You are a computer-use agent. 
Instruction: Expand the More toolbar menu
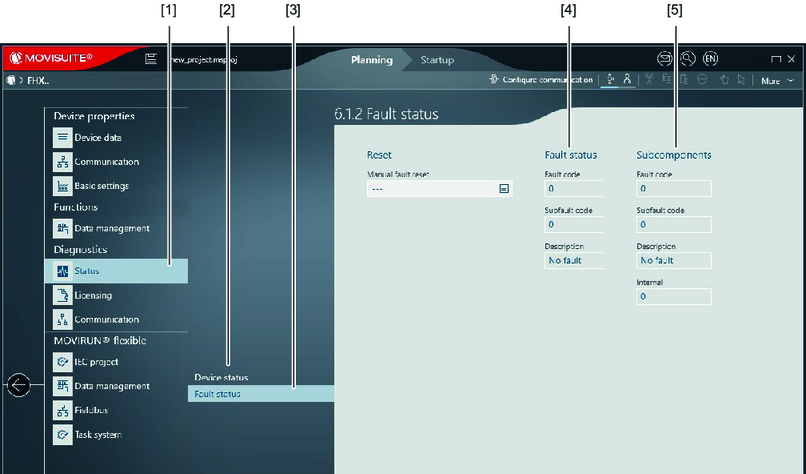pos(776,81)
